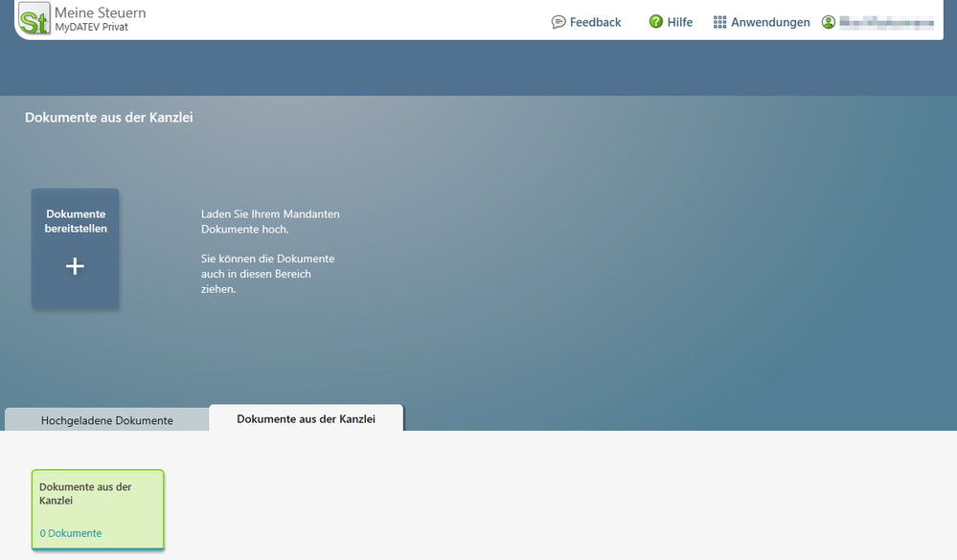This screenshot has width=957, height=560.
Task: Click the plus icon to add documents
Action: click(75, 267)
